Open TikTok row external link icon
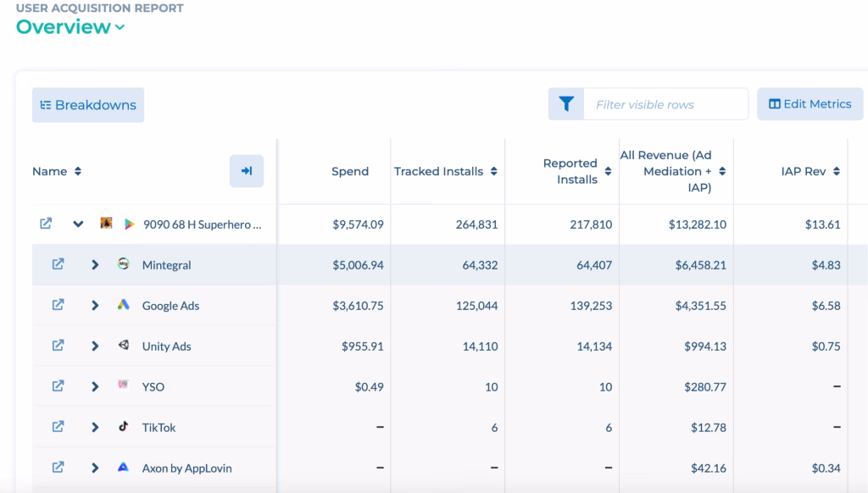Screen dimensions: 868x493 click(x=58, y=427)
